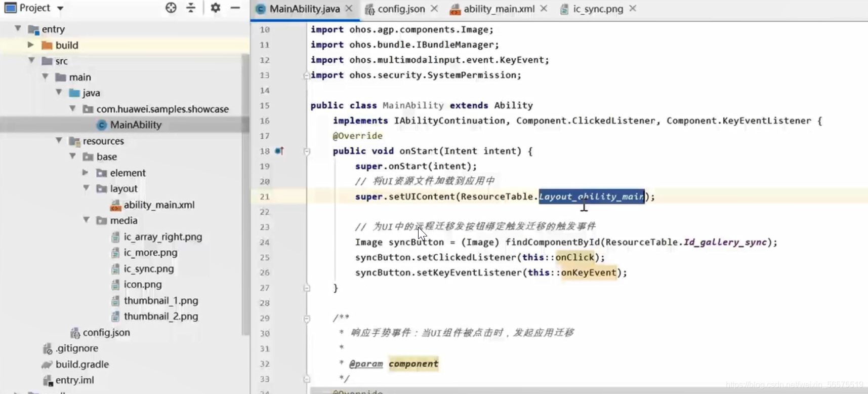Select MainAbility class in project tree
Image resolution: width=868 pixels, height=394 pixels.
tap(136, 125)
